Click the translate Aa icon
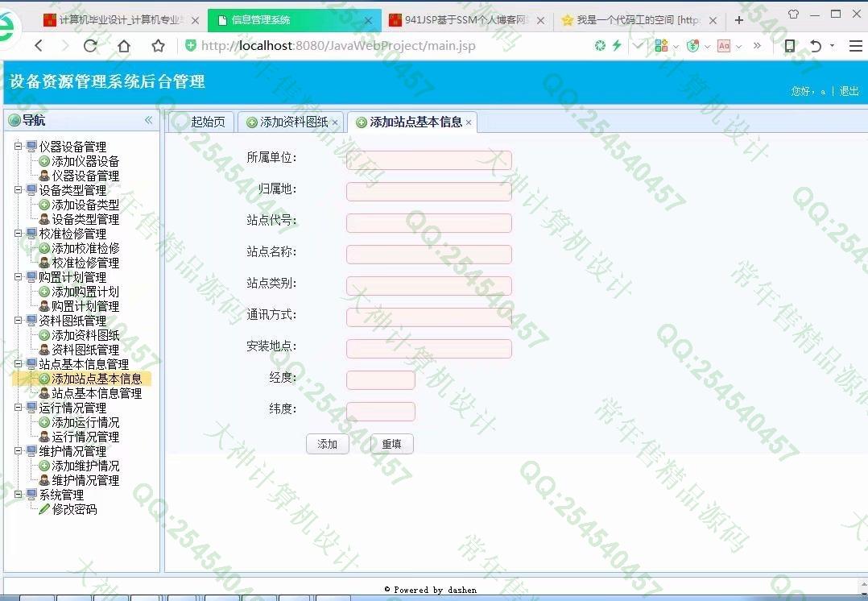 724,45
